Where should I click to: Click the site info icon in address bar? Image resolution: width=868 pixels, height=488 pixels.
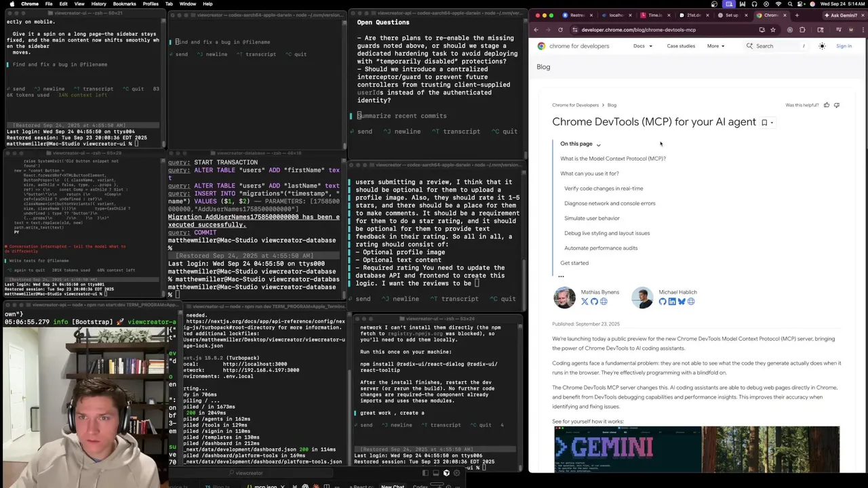point(574,30)
